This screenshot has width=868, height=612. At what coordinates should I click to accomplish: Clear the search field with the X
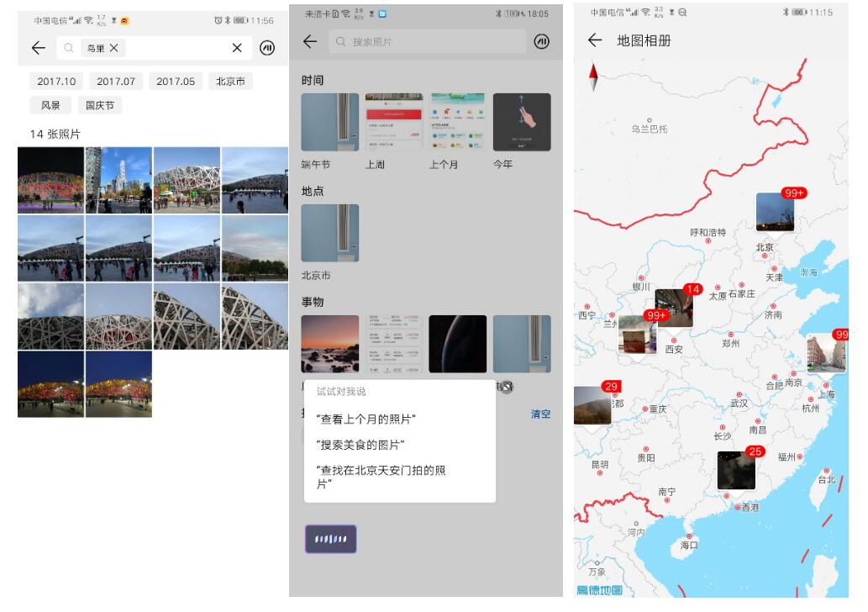(x=237, y=48)
